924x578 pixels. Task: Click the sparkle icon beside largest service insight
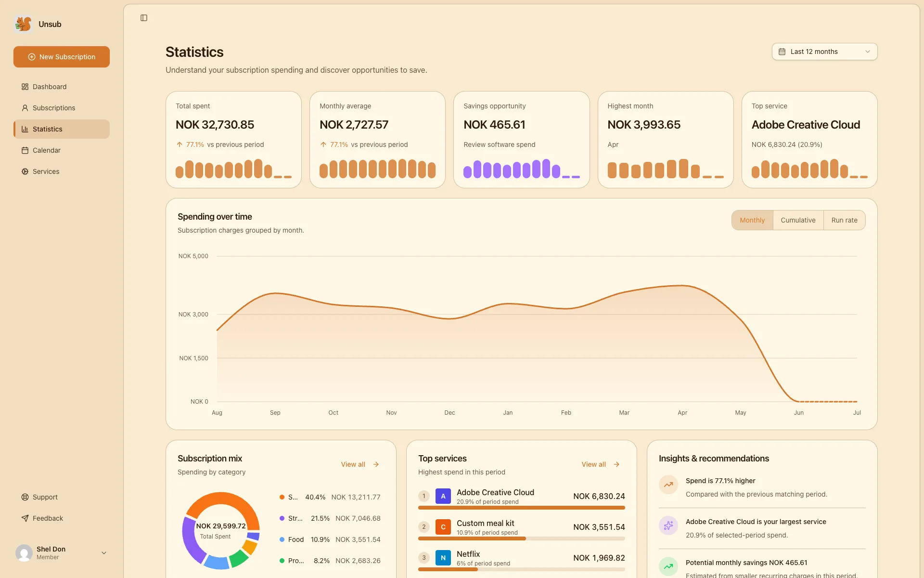[x=668, y=525]
